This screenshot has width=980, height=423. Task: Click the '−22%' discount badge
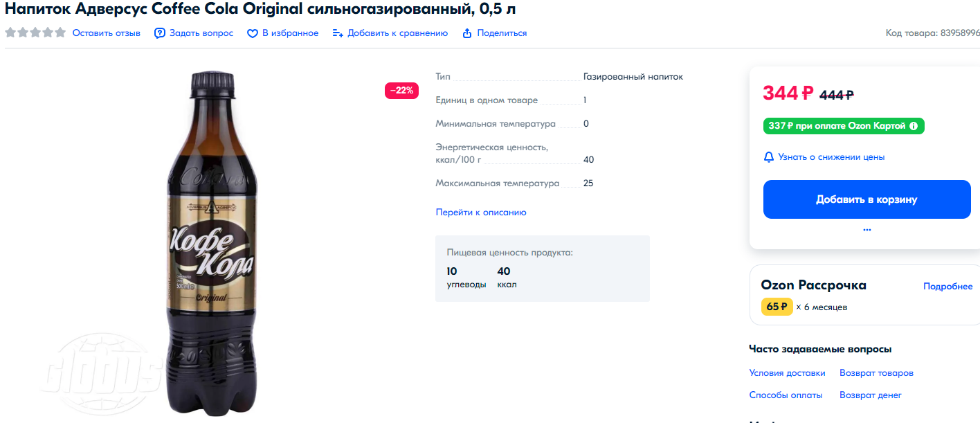pos(401,90)
